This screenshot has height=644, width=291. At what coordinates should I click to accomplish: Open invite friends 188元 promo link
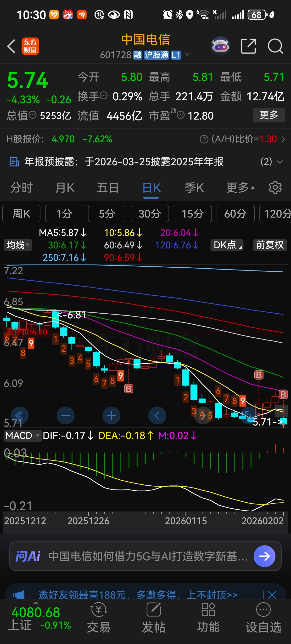[x=138, y=594]
